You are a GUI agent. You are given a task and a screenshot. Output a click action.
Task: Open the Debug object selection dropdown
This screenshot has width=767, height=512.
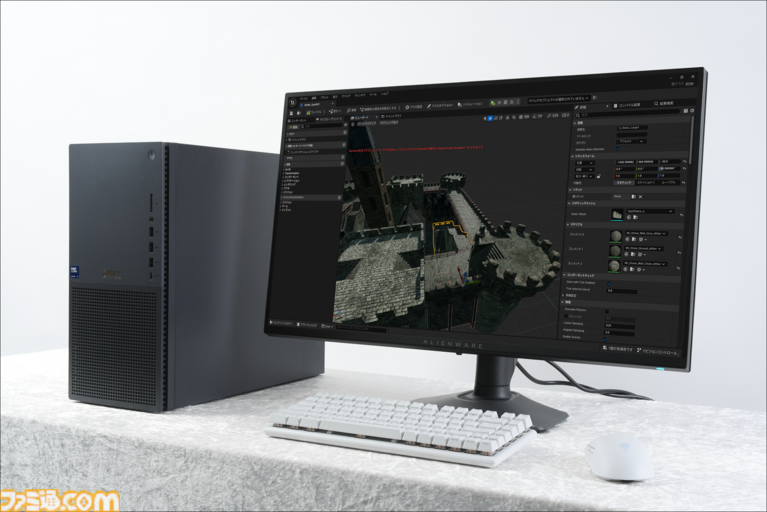point(559,98)
